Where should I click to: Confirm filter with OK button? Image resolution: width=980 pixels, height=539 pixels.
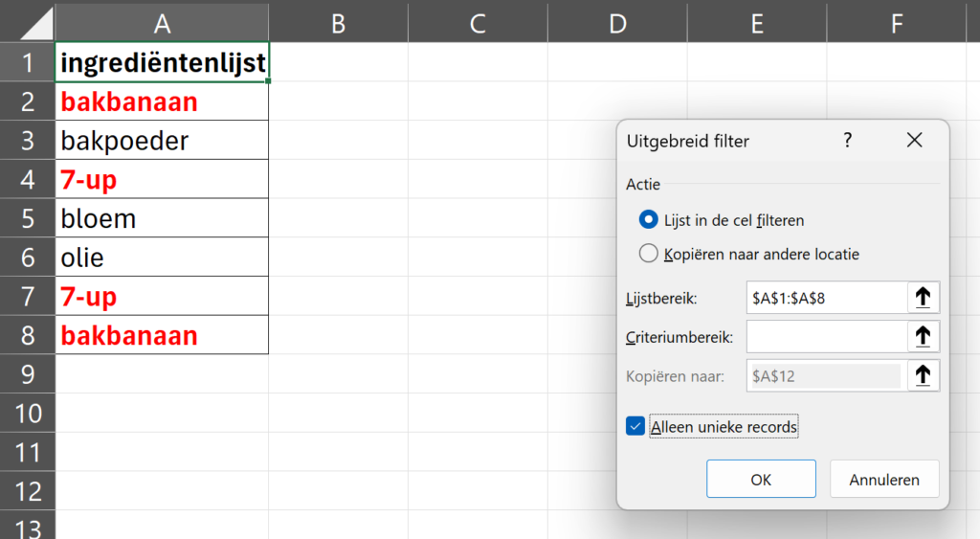[x=761, y=479]
